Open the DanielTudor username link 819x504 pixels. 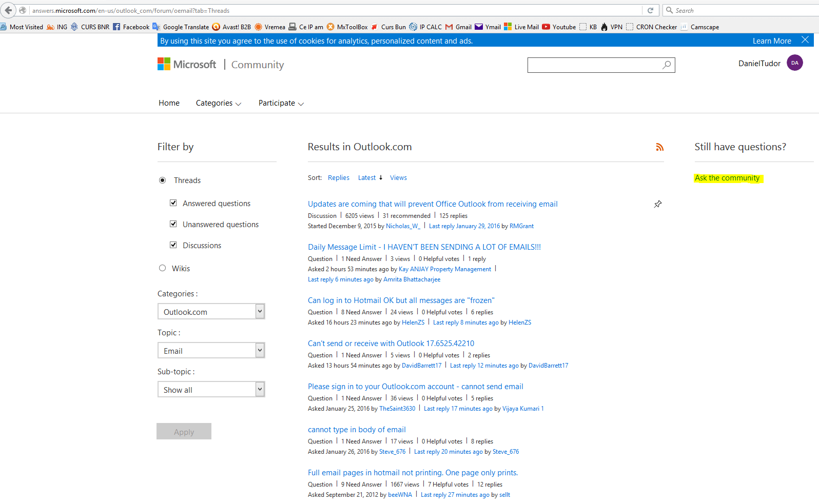click(759, 64)
